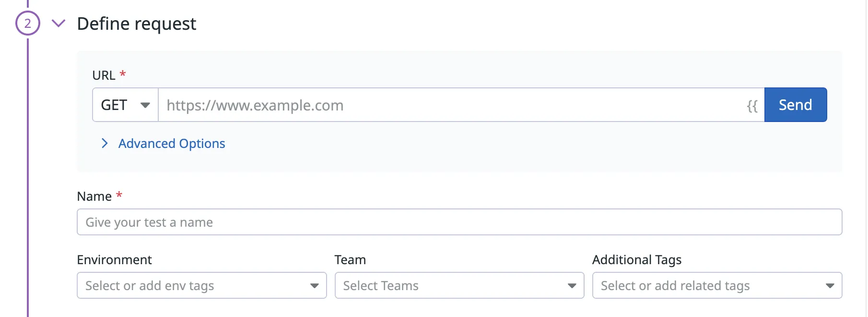Screen dimensions: 868x317
Task: Collapse the Define request section chevron
Action: 59,23
